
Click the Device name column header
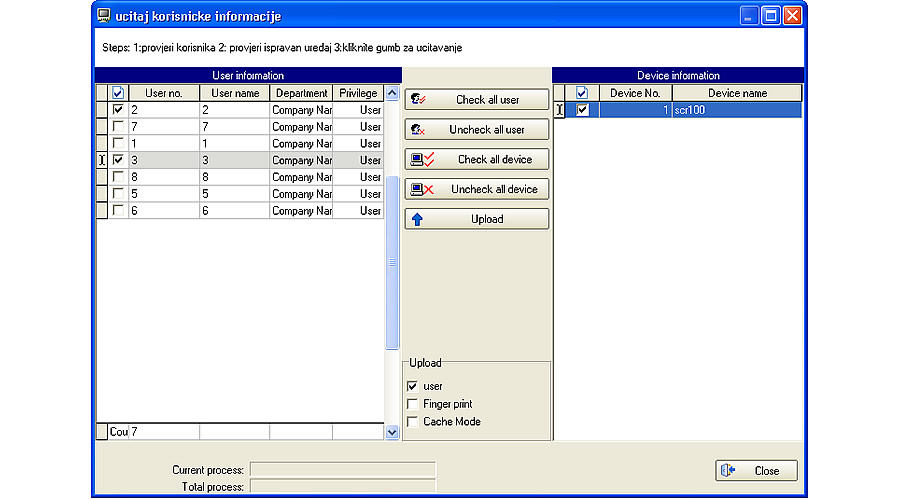tap(737, 93)
